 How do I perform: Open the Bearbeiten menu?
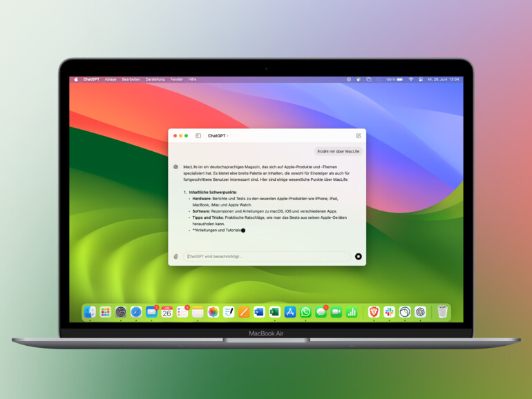click(x=131, y=79)
